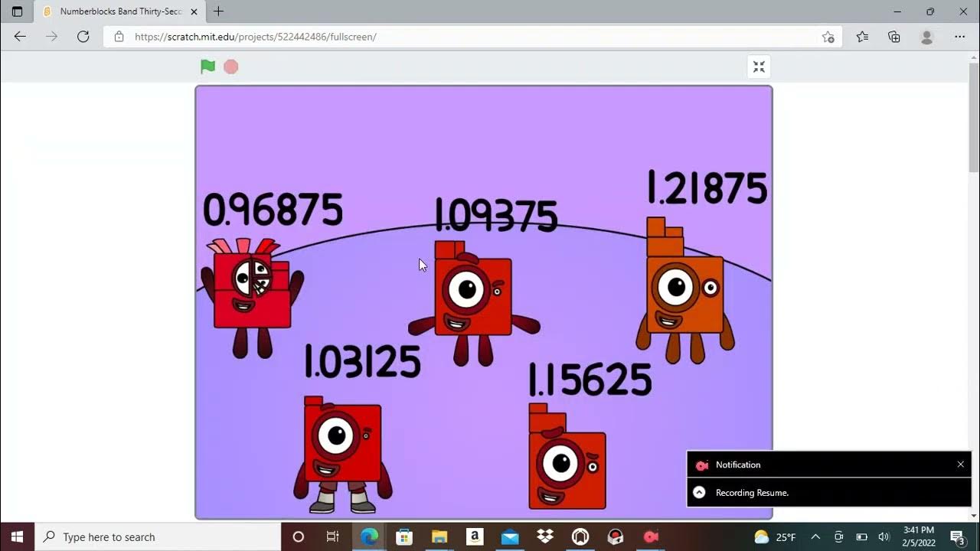Collapse the Recording Resume notification chevron

pyautogui.click(x=699, y=493)
